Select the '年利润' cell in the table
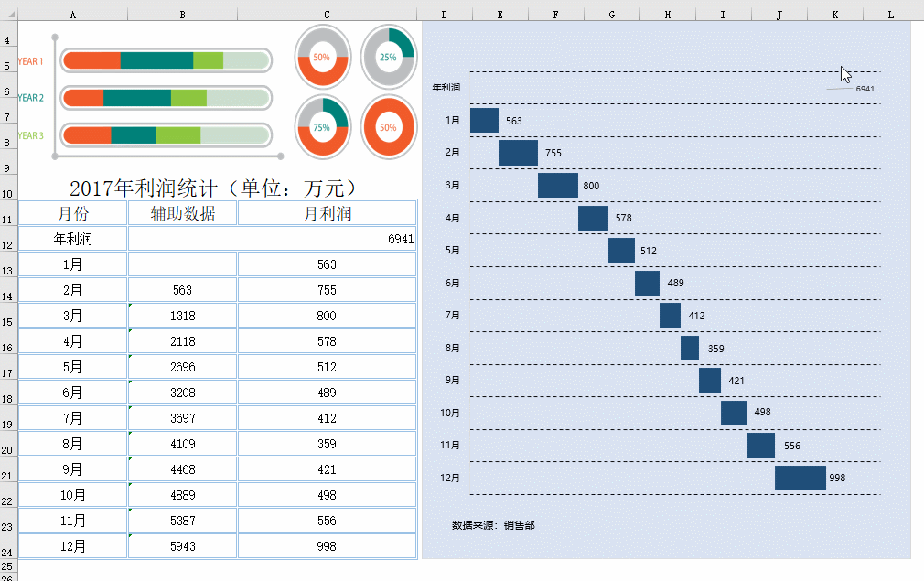Screen dimensions: 924x581 (x=72, y=239)
